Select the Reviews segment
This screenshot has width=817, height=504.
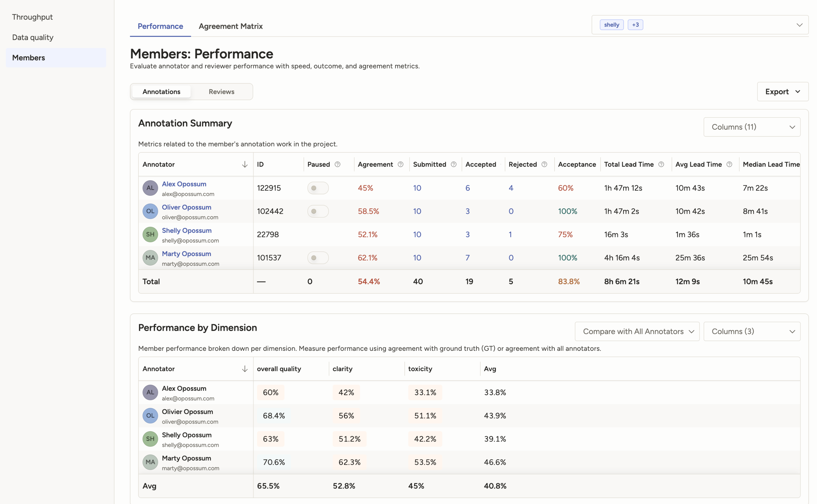point(221,92)
